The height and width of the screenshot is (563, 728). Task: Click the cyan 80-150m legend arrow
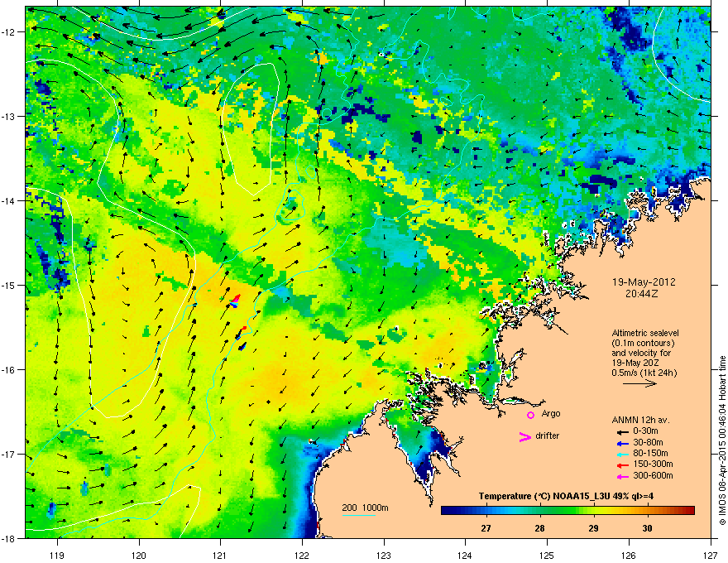pos(621,455)
